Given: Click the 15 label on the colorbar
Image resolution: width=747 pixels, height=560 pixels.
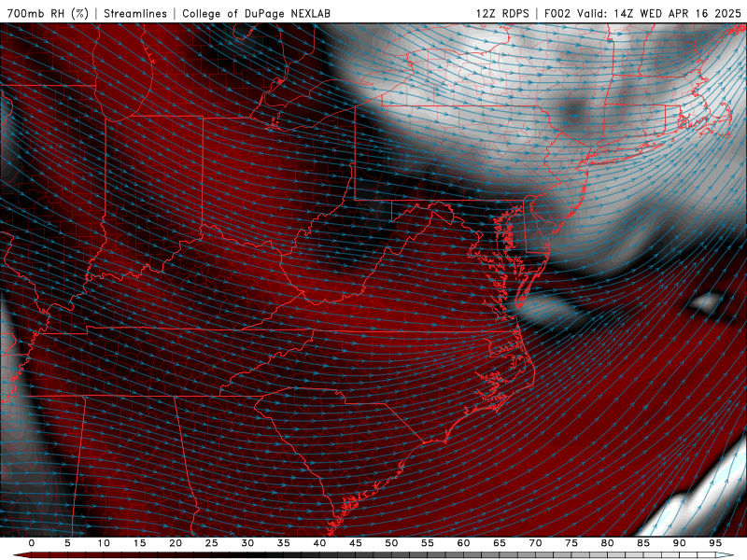Looking at the screenshot, I should click(x=139, y=543).
